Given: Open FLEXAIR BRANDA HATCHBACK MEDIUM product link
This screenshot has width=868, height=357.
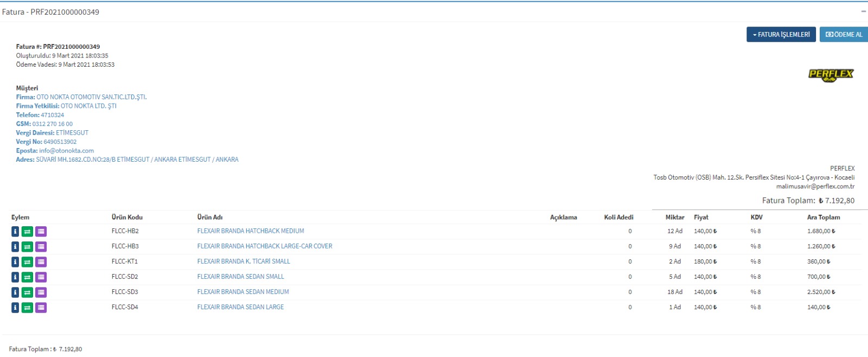Looking at the screenshot, I should (251, 231).
